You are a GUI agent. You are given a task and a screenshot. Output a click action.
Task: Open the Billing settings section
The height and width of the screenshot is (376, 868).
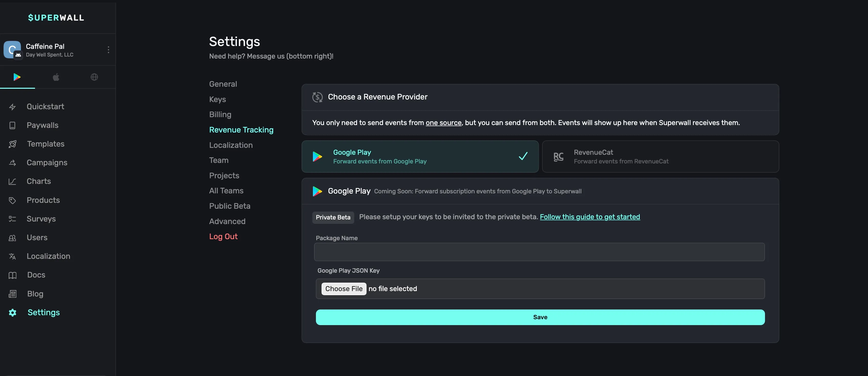[220, 114]
